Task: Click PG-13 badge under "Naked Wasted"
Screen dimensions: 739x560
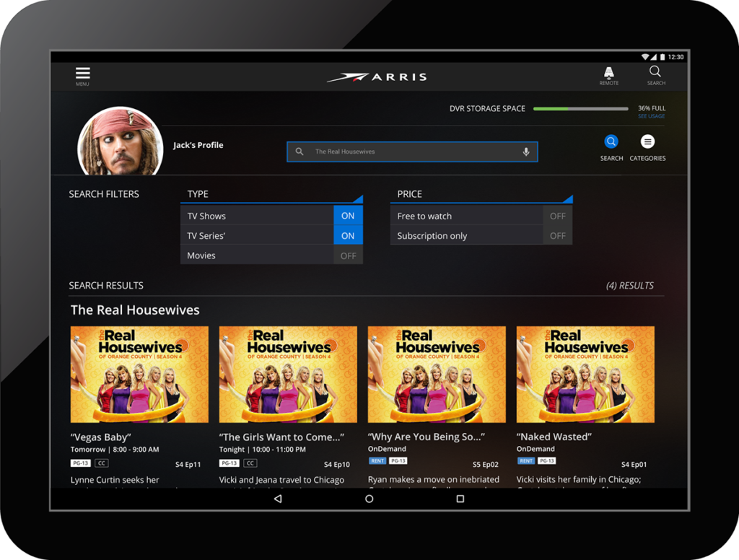Action: [x=547, y=460]
